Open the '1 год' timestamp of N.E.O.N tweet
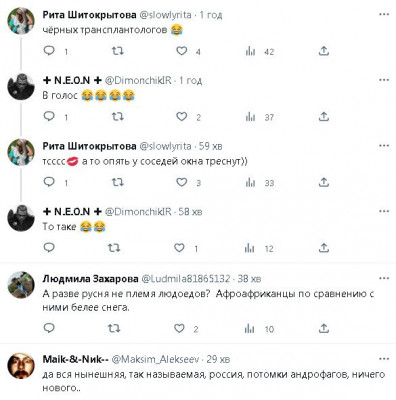 point(191,81)
